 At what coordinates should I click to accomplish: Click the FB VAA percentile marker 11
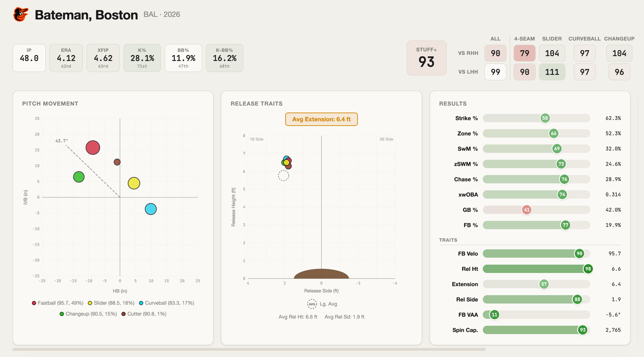coord(495,315)
